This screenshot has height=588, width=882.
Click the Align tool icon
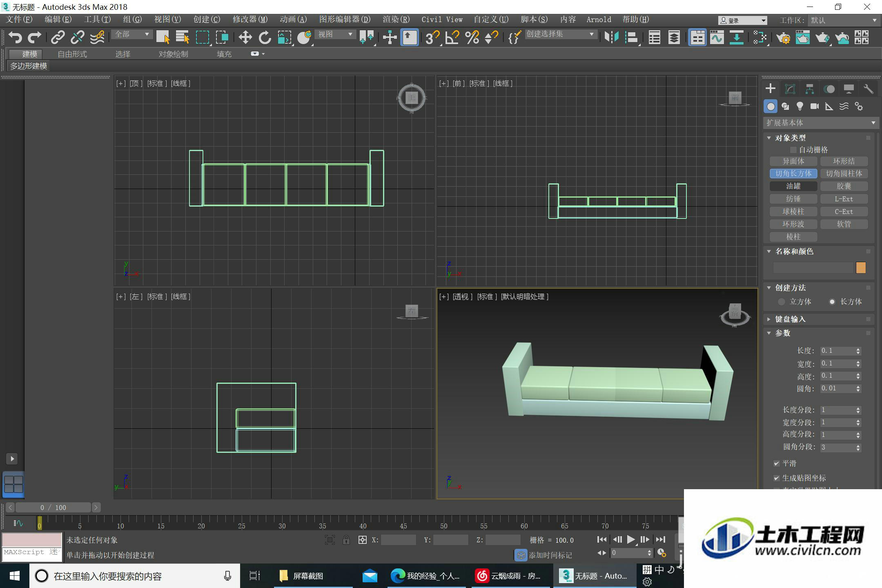631,38
